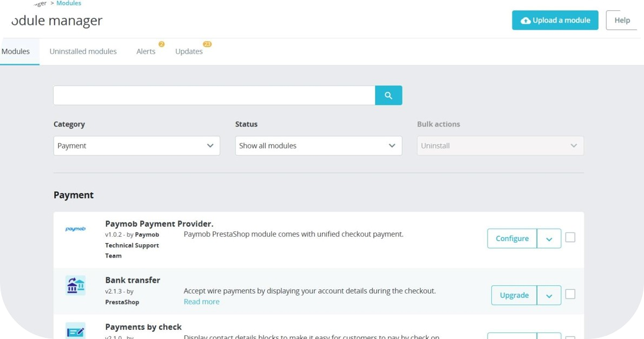Click the Updates count badge

(x=207, y=44)
